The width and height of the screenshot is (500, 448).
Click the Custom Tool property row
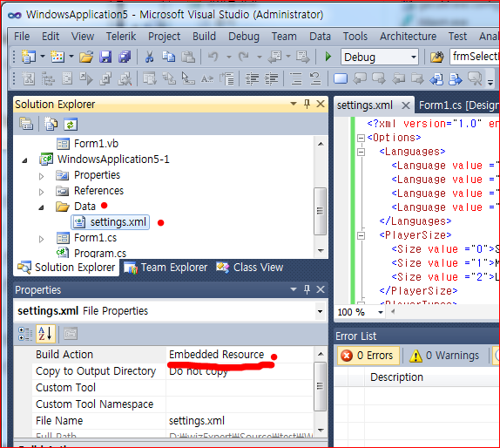[172, 388]
